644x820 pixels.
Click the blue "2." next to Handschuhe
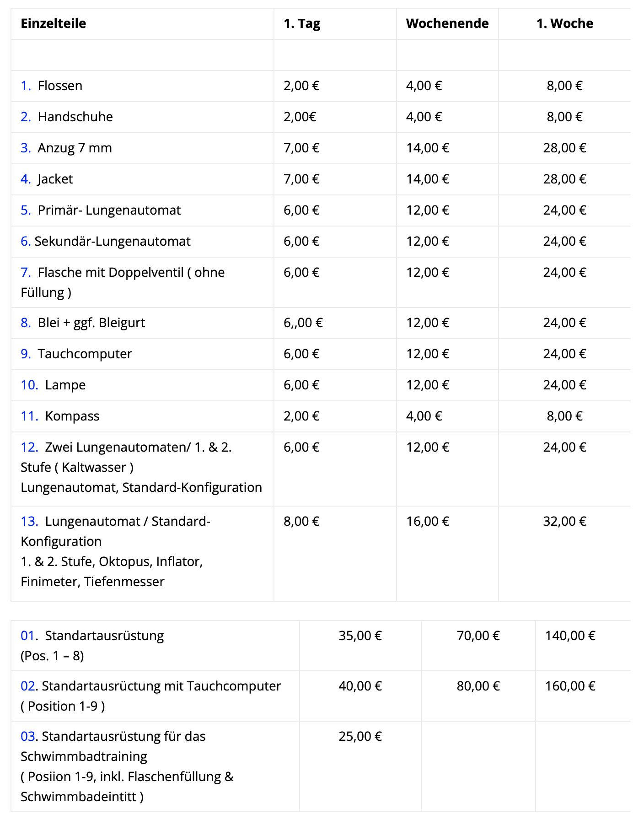[26, 117]
